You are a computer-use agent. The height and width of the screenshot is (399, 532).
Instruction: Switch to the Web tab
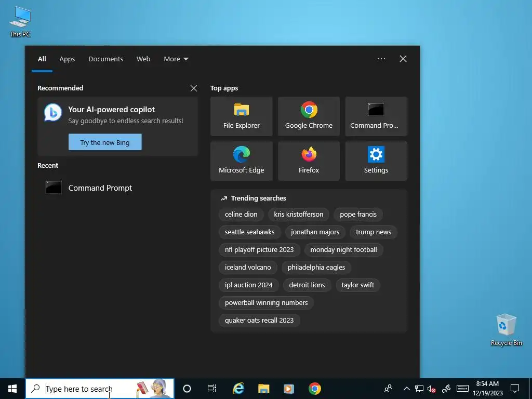coord(143,59)
